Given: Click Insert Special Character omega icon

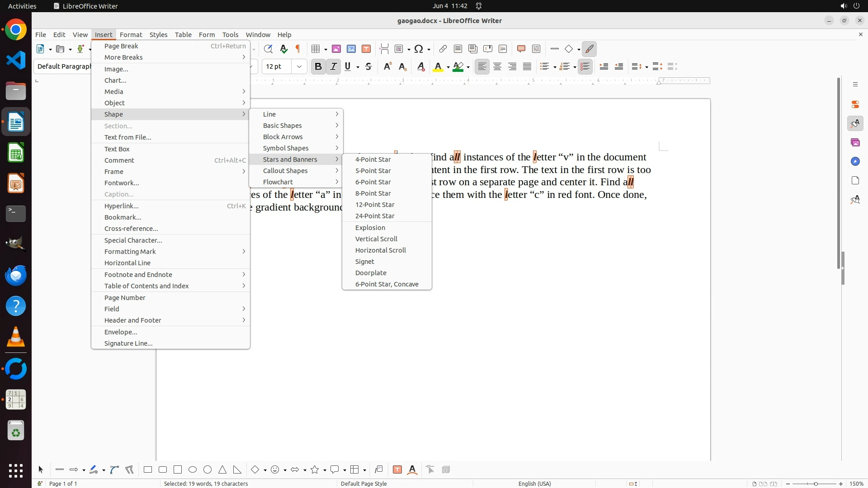Looking at the screenshot, I should 419,49.
